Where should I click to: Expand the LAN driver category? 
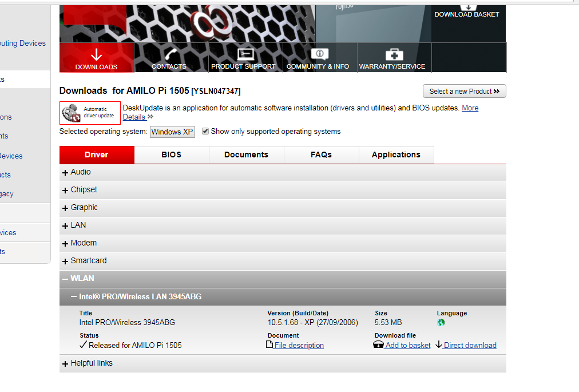(x=283, y=225)
